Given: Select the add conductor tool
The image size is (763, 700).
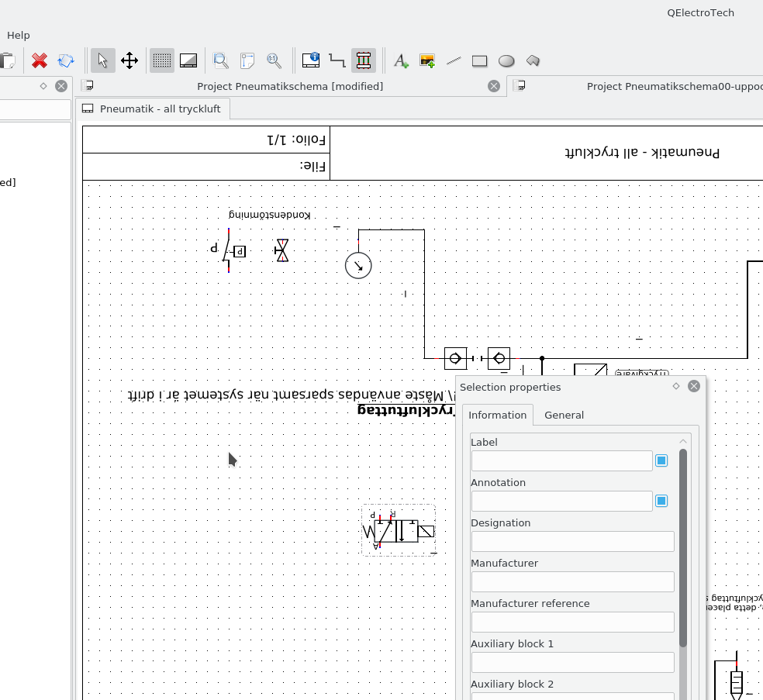Looking at the screenshot, I should pyautogui.click(x=337, y=60).
